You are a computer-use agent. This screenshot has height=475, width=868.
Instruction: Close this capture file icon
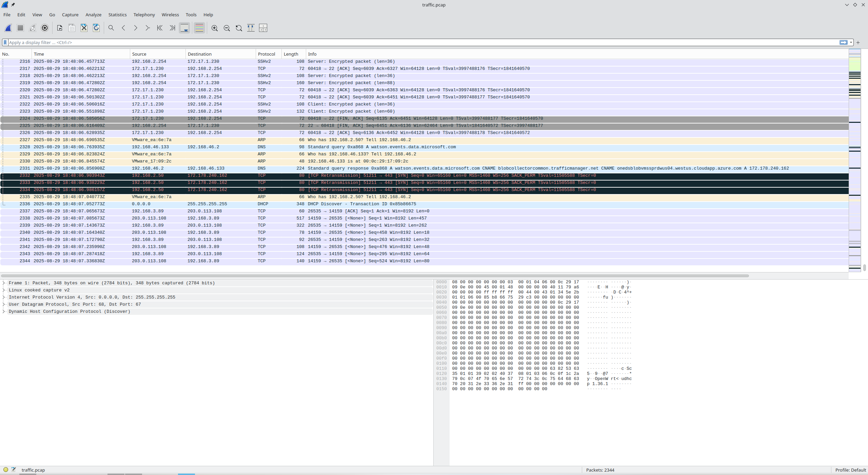coord(84,28)
